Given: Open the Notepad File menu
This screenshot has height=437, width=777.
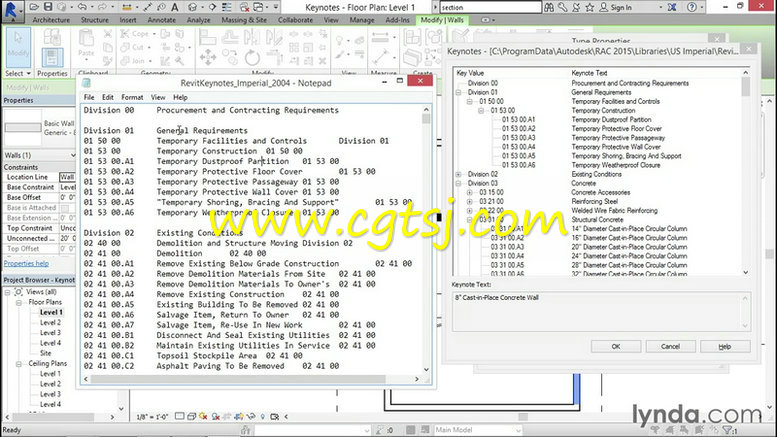Looking at the screenshot, I should coord(89,97).
